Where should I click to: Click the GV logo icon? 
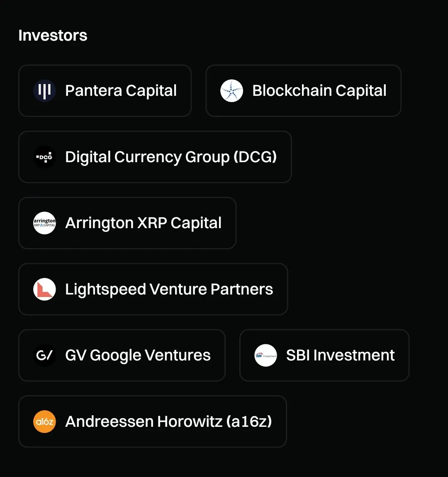point(44,355)
